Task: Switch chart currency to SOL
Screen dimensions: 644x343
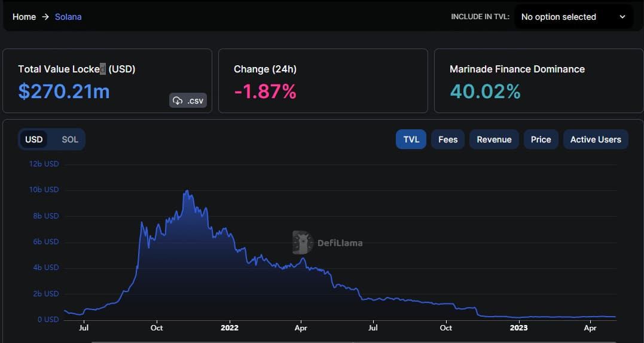Action: [70, 139]
